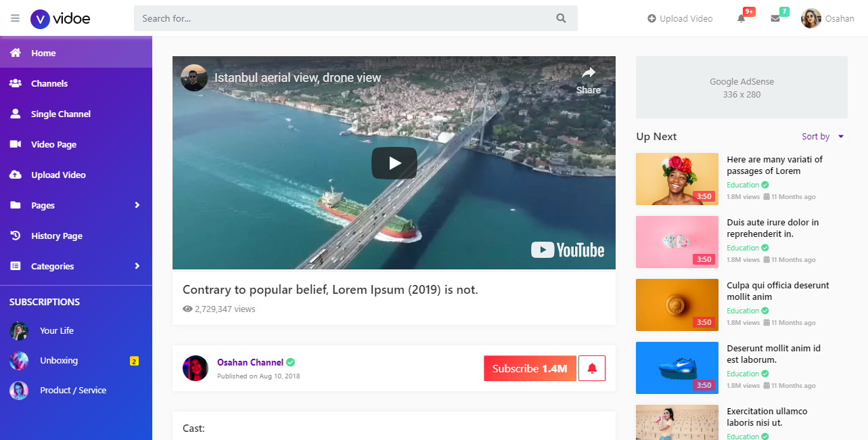Click the Unboxing subscription avatar
This screenshot has width=868, height=440.
tap(19, 361)
